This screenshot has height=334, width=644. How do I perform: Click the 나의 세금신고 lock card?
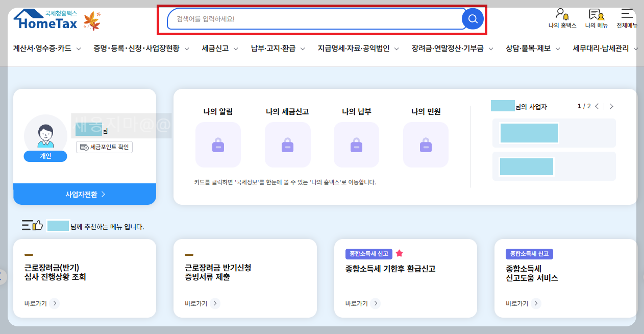287,145
